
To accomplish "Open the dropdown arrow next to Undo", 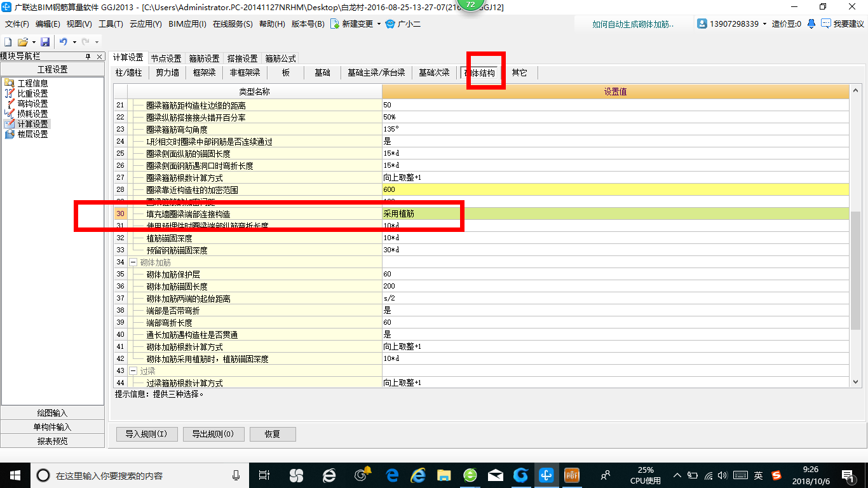I will pyautogui.click(x=74, y=42).
